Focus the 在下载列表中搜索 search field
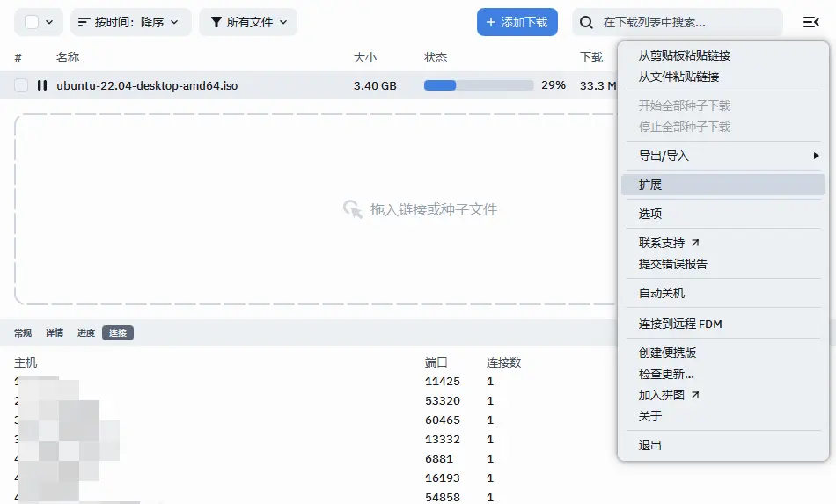The image size is (836, 504). 677,22
